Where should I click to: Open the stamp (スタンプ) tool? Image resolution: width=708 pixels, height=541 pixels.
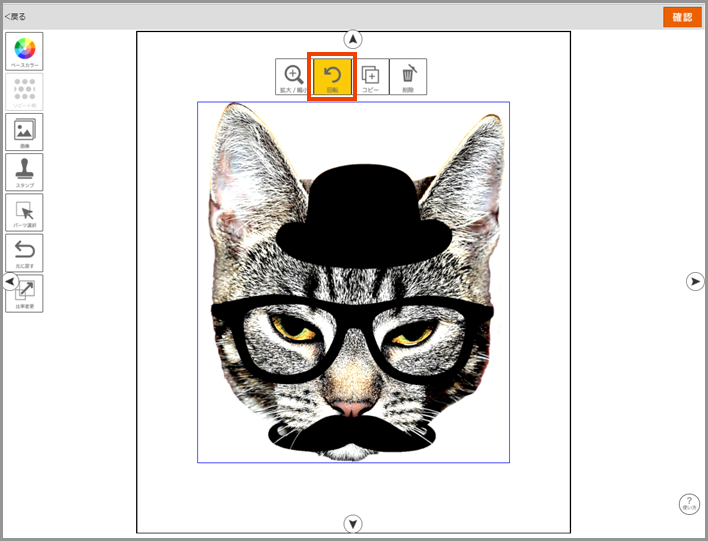pyautogui.click(x=24, y=172)
